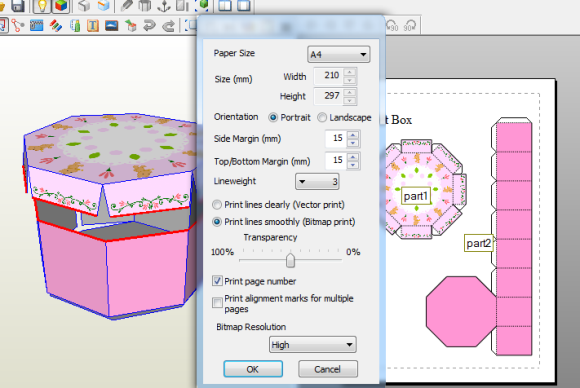Click the Side Margin value field

click(x=336, y=139)
